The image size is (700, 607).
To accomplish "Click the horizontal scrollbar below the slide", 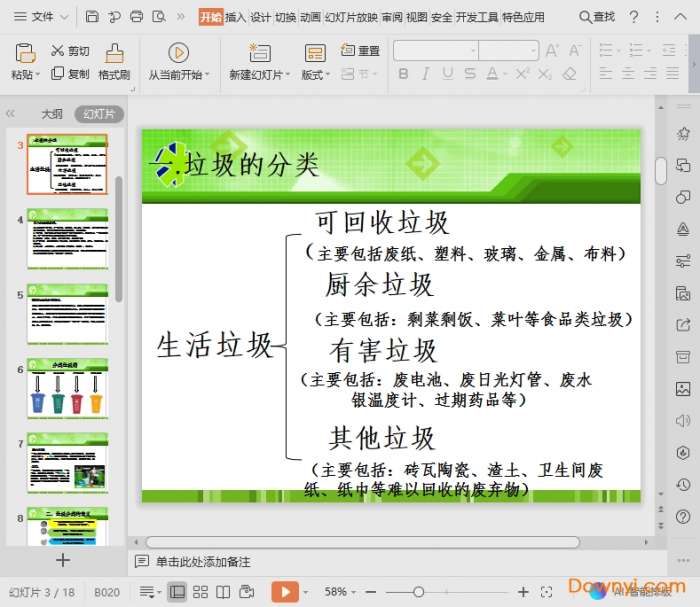I will [x=362, y=542].
